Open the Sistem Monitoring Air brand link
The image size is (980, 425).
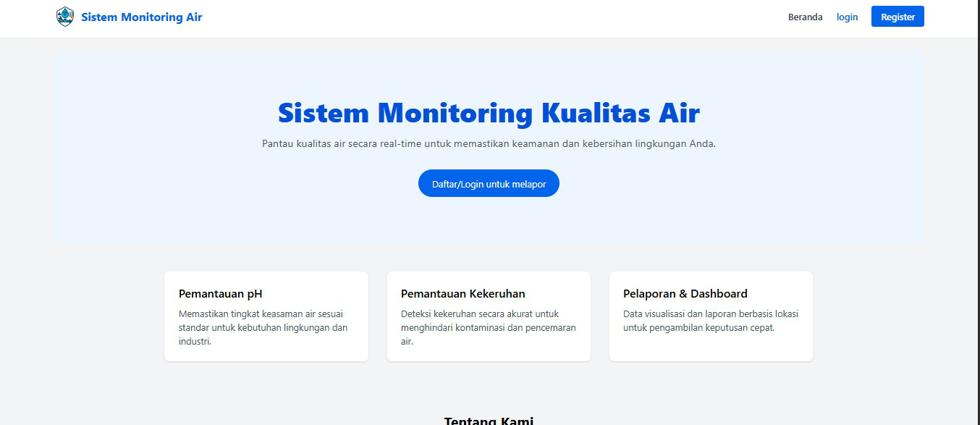(142, 17)
